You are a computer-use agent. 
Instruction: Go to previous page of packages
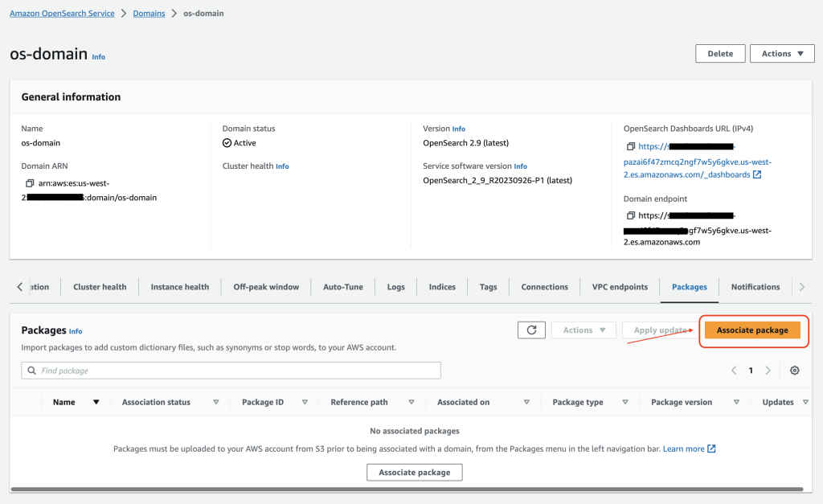(x=734, y=370)
